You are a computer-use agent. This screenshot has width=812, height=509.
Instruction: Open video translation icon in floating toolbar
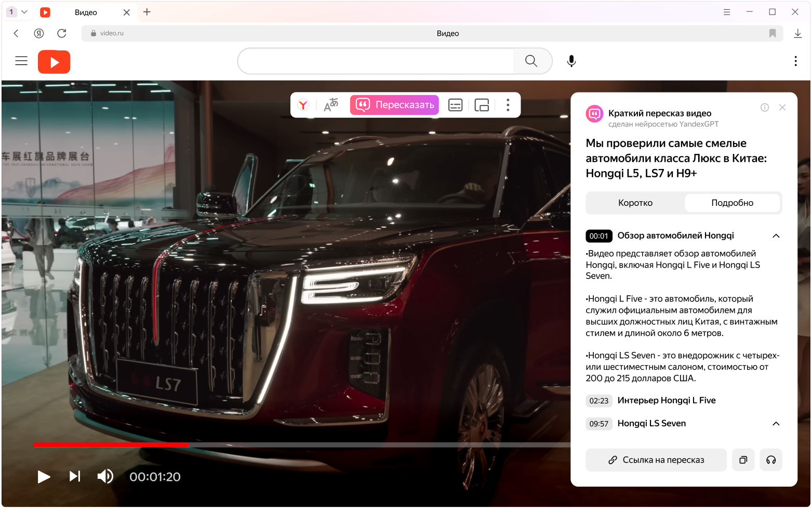tap(331, 105)
